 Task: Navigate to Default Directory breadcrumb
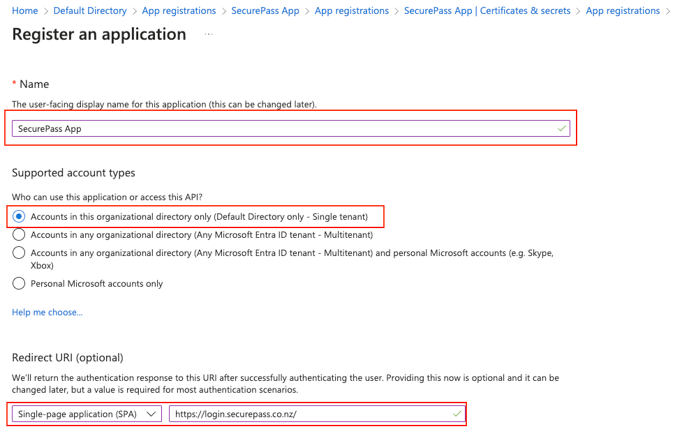(90, 11)
